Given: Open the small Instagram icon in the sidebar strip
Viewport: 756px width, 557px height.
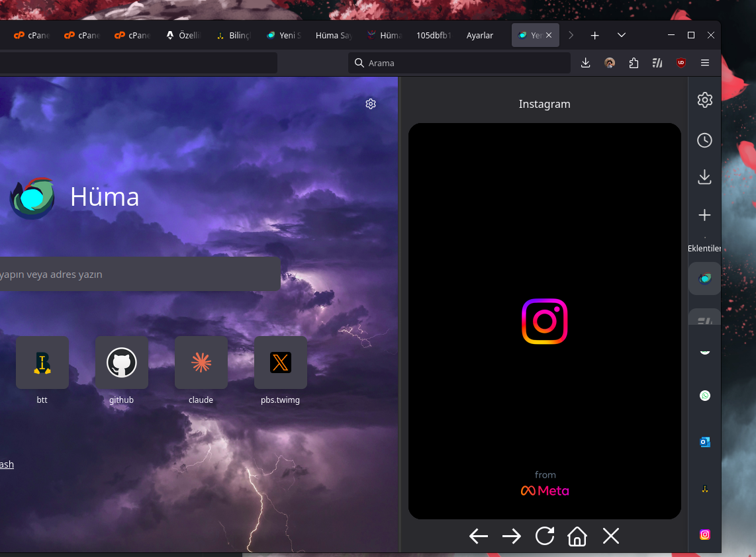Looking at the screenshot, I should pos(705,535).
